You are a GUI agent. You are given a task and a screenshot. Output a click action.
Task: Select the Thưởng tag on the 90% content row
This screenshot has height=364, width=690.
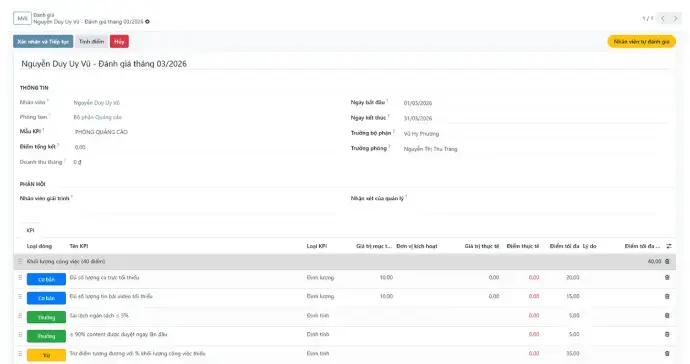[x=46, y=336]
